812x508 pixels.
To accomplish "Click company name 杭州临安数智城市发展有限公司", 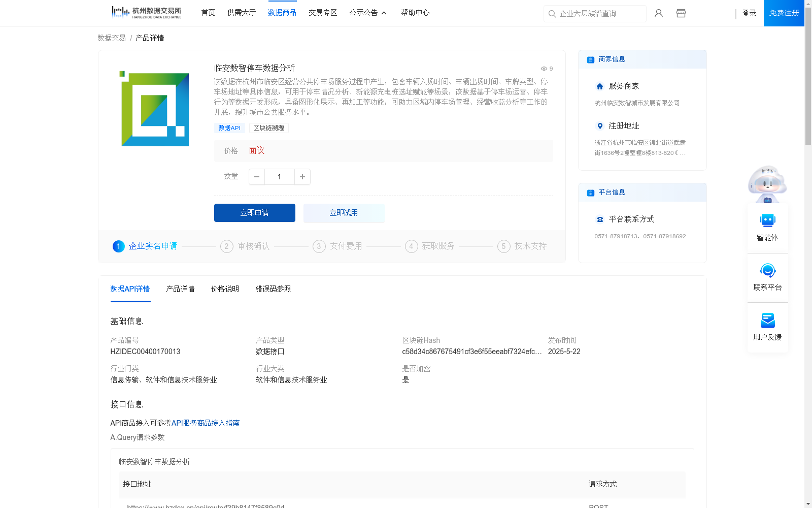I will [637, 103].
